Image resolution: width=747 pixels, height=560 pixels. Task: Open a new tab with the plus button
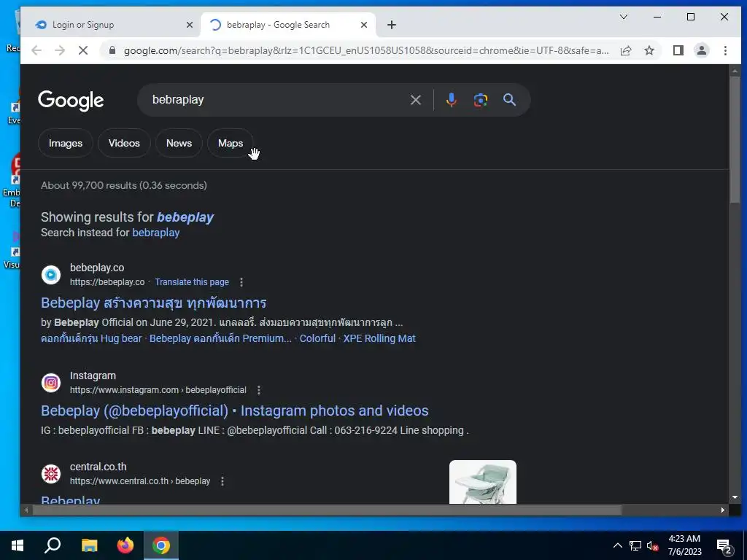pyautogui.click(x=392, y=25)
